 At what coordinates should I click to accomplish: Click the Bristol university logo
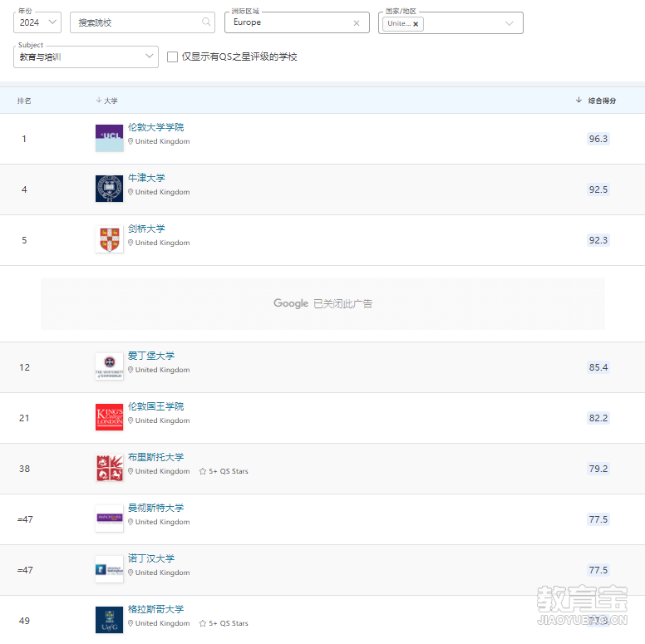(x=109, y=468)
